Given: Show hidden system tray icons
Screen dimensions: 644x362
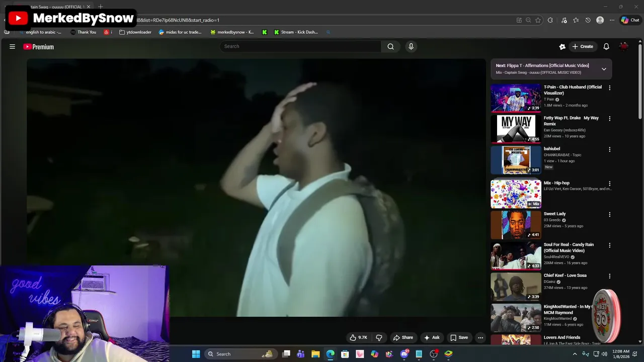Looking at the screenshot, I should point(575,354).
